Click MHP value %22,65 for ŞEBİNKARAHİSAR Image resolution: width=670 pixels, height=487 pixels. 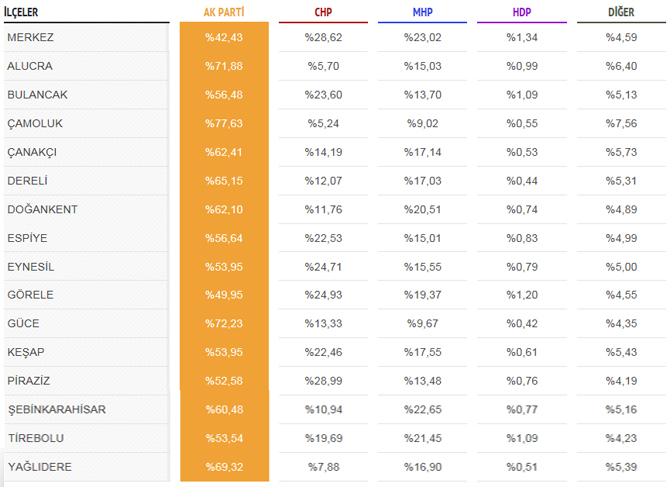point(423,410)
